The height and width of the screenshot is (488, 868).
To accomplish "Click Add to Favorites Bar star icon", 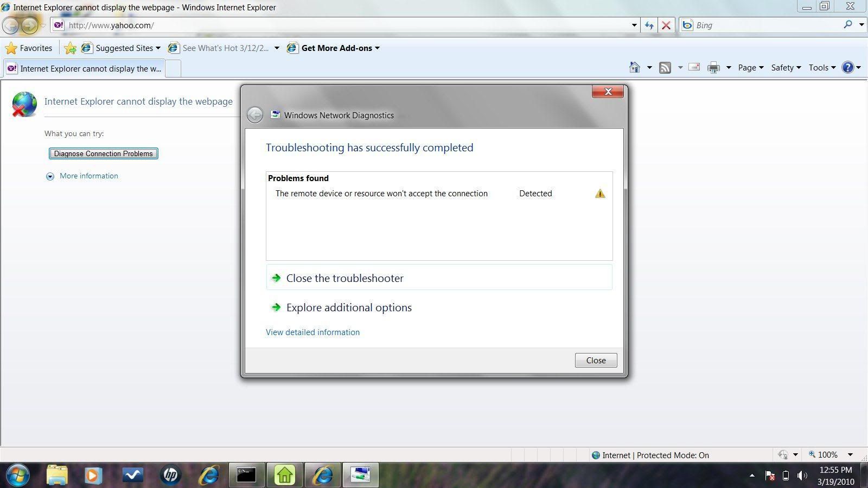I will (x=70, y=48).
